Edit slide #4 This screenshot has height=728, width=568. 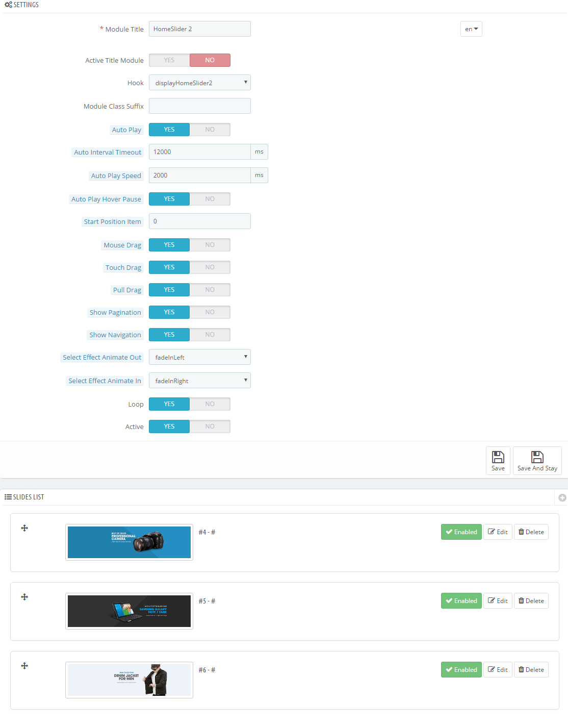tap(498, 532)
